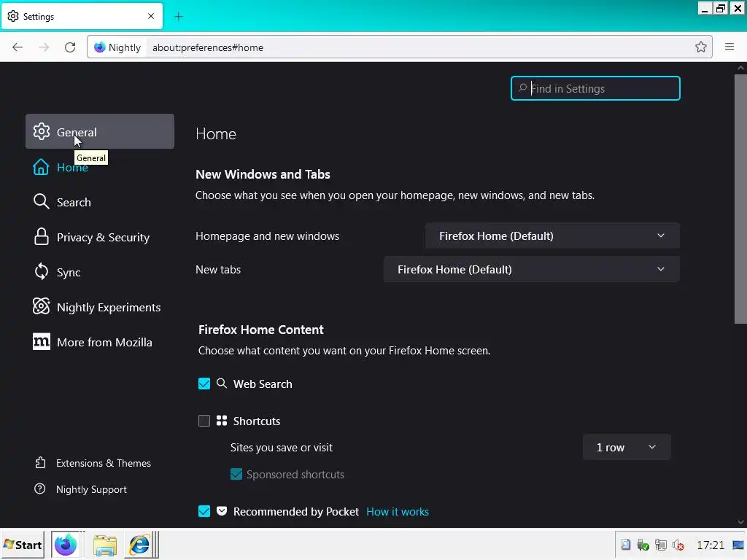This screenshot has height=560, width=747.
Task: Click the taskbar clock showing 17:21
Action: click(711, 545)
